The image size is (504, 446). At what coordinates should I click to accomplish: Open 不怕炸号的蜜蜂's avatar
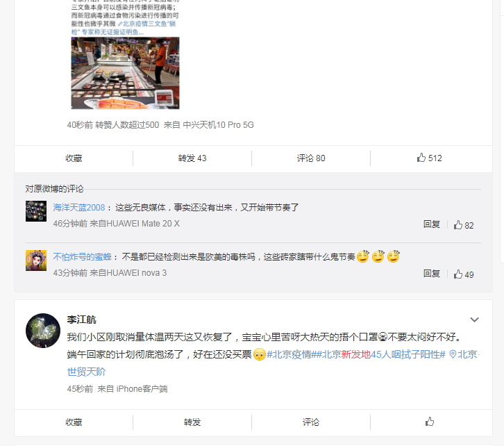tap(36, 261)
